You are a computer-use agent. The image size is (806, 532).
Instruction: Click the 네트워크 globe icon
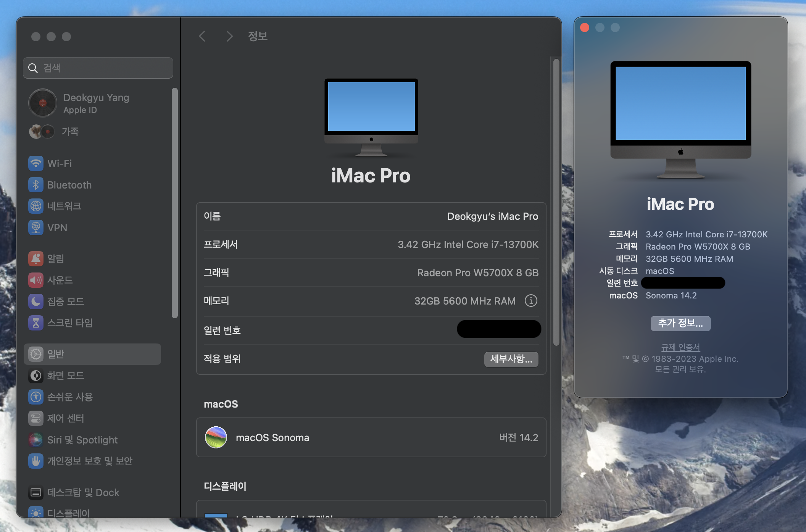click(36, 206)
